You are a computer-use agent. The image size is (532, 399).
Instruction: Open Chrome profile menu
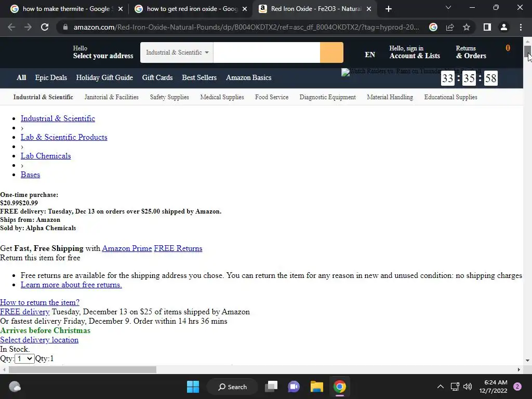pyautogui.click(x=504, y=27)
